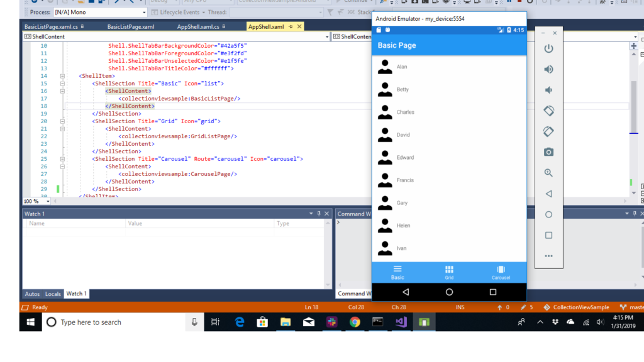This screenshot has height=362, width=644.
Task: Click the emulator zoom magnifier icon
Action: (548, 173)
